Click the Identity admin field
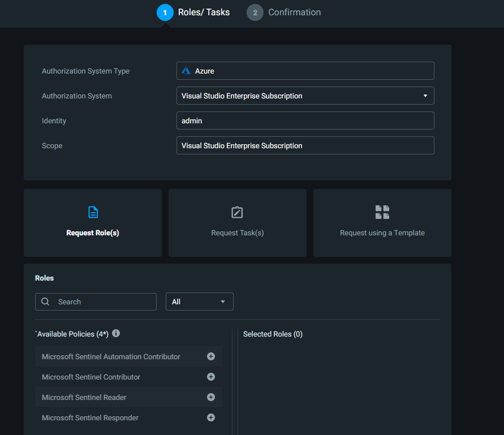Image resolution: width=504 pixels, height=435 pixels. (305, 120)
